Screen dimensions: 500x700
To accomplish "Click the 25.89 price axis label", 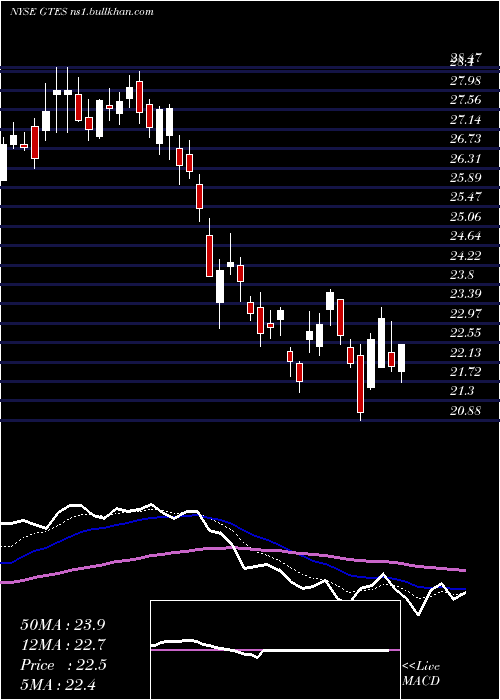I will [466, 178].
